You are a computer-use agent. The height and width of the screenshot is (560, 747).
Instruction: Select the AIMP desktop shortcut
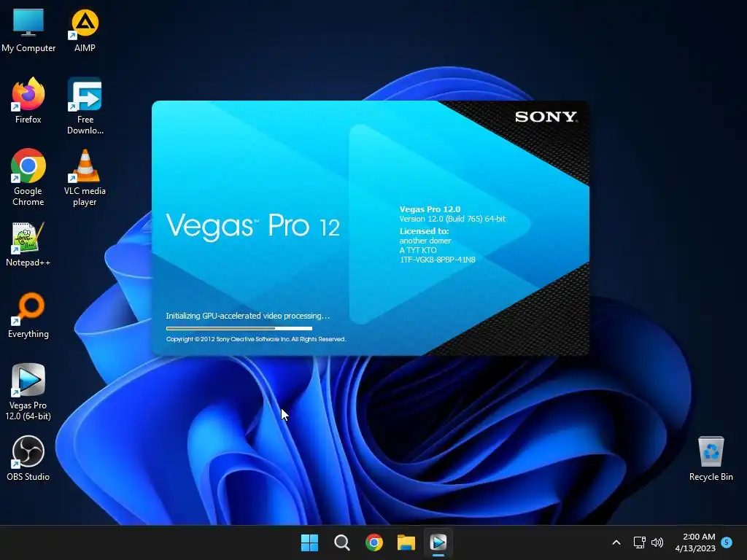pos(85,29)
